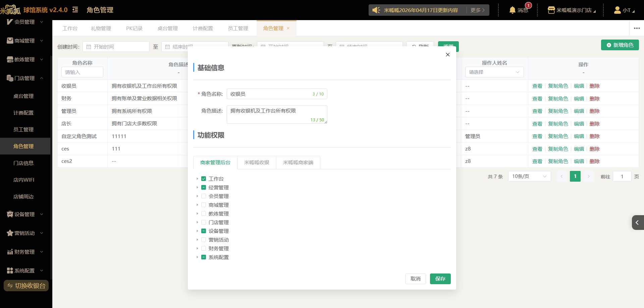Click the sidebar collapse icon near the logo
This screenshot has height=308, width=644.
(x=75, y=10)
